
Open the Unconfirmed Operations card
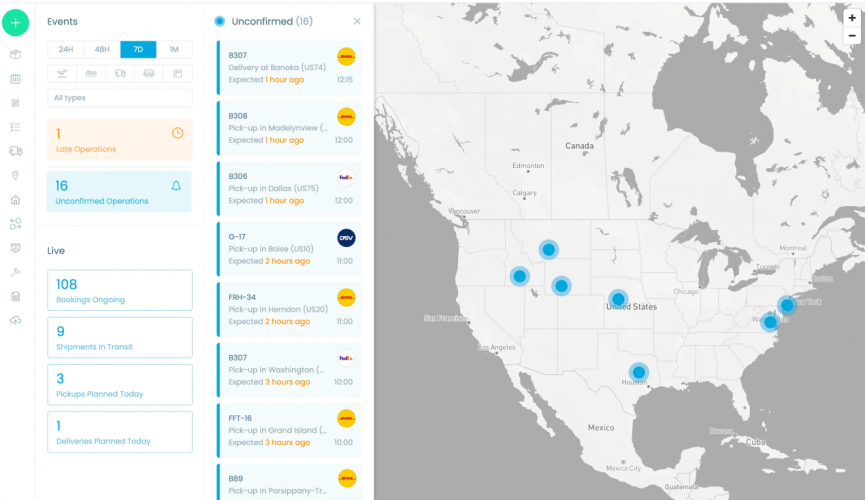pyautogui.click(x=119, y=192)
